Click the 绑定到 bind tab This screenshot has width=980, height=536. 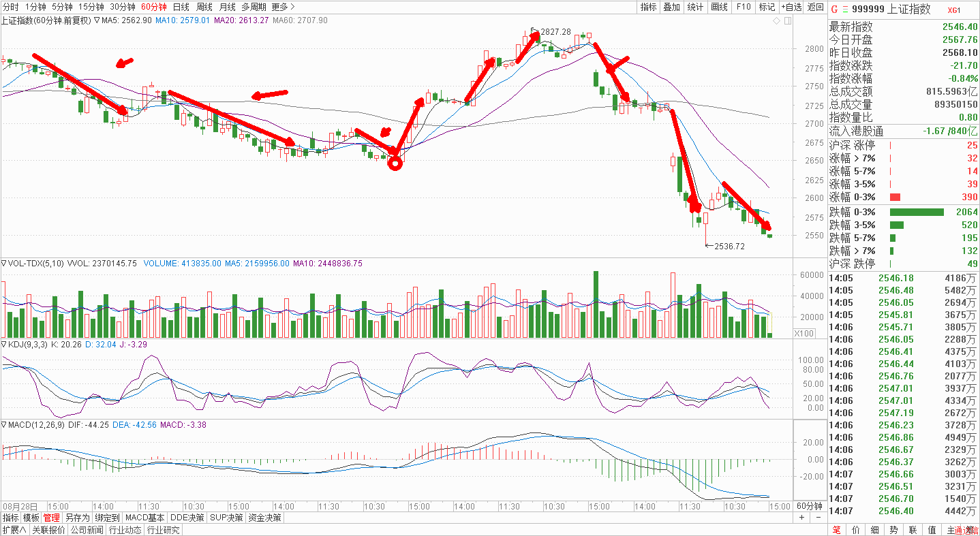(107, 518)
